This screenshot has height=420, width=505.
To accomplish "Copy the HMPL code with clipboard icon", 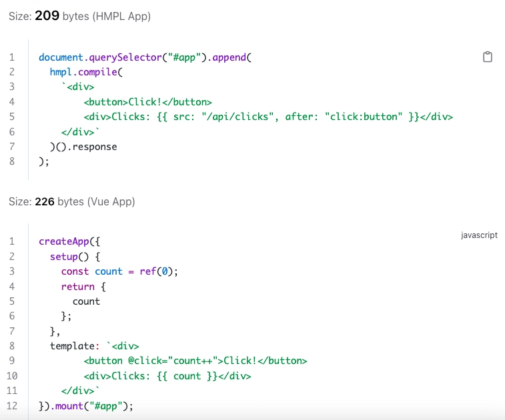I will click(487, 57).
